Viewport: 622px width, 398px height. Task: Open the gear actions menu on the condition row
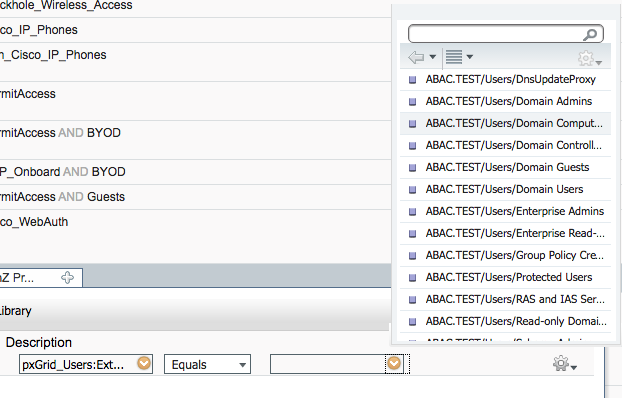[x=561, y=363]
